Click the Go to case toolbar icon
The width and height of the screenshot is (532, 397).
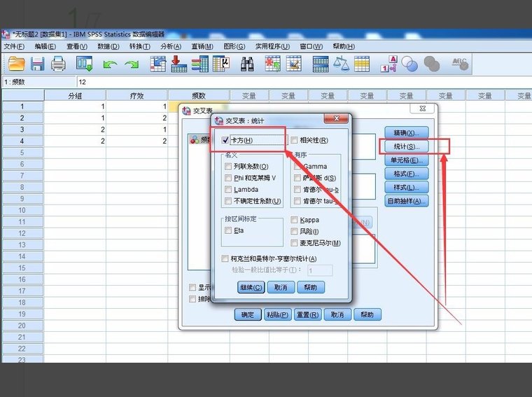pos(158,64)
